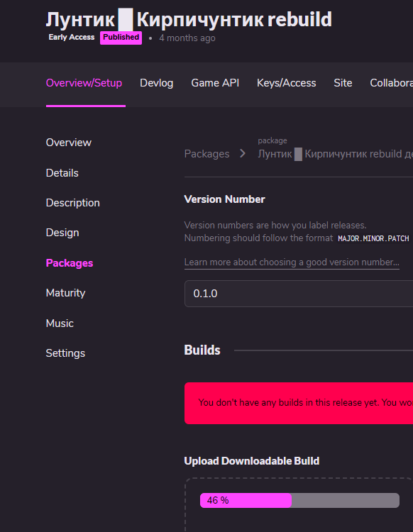Go to the Description section
Screen dimensions: 413x532
[72, 203]
